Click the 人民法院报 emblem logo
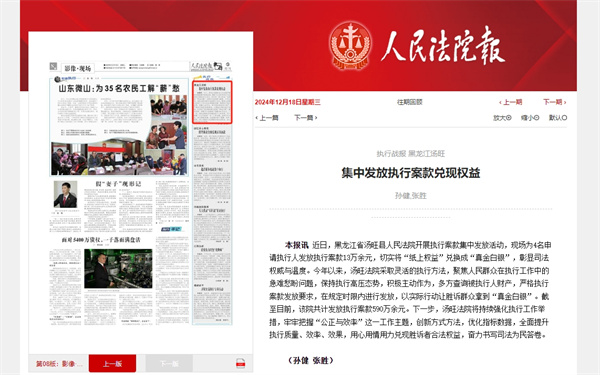Image resolution: width=600 pixels, height=375 pixels. [x=350, y=46]
